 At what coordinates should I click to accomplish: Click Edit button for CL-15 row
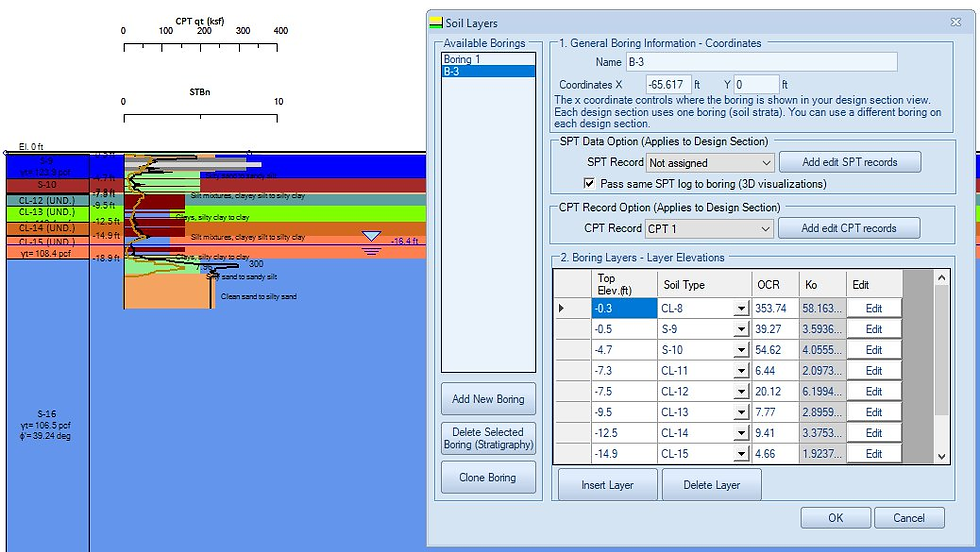[874, 454]
